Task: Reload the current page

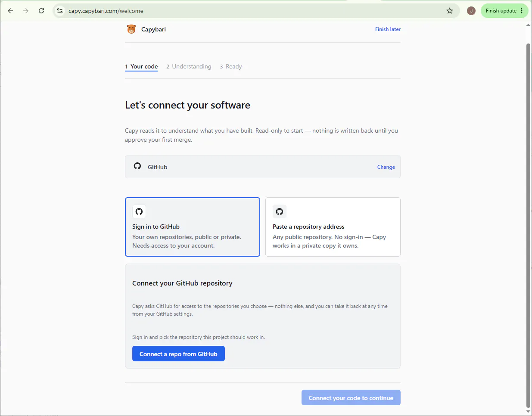Action: [41, 11]
